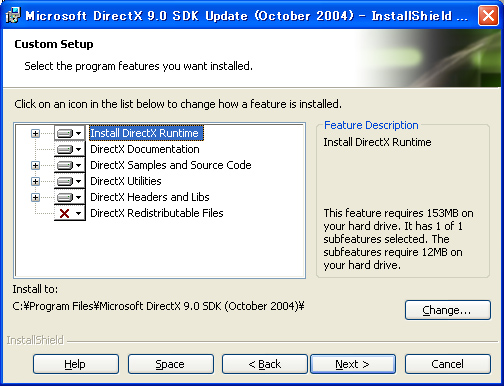Select the Install DirectX Runtime feature label
504x386 pixels.
(146, 133)
